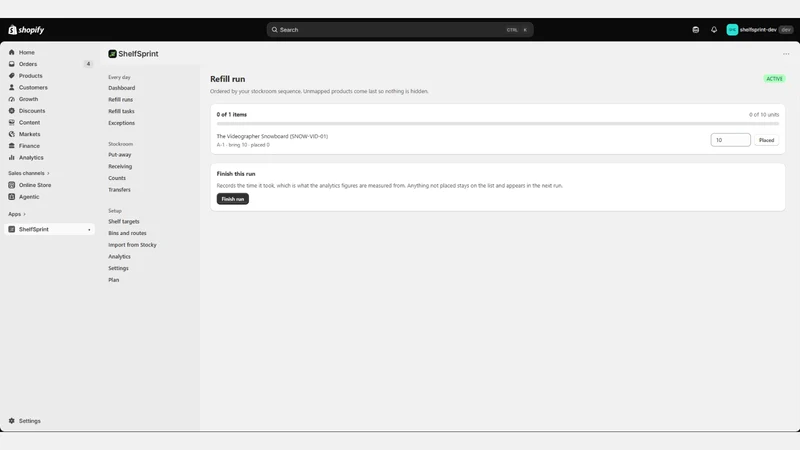Screen dimensions: 800x450
Task: Click the ShelfSprint app icon in sidebar
Action: point(12,229)
